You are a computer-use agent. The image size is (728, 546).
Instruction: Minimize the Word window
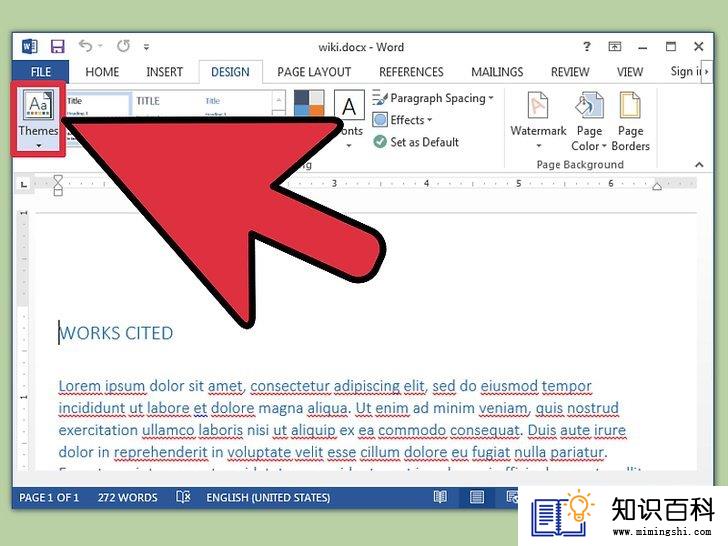pos(643,47)
